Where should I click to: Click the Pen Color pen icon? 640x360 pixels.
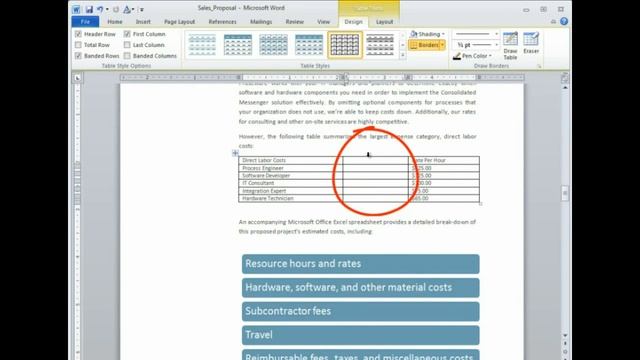457,56
